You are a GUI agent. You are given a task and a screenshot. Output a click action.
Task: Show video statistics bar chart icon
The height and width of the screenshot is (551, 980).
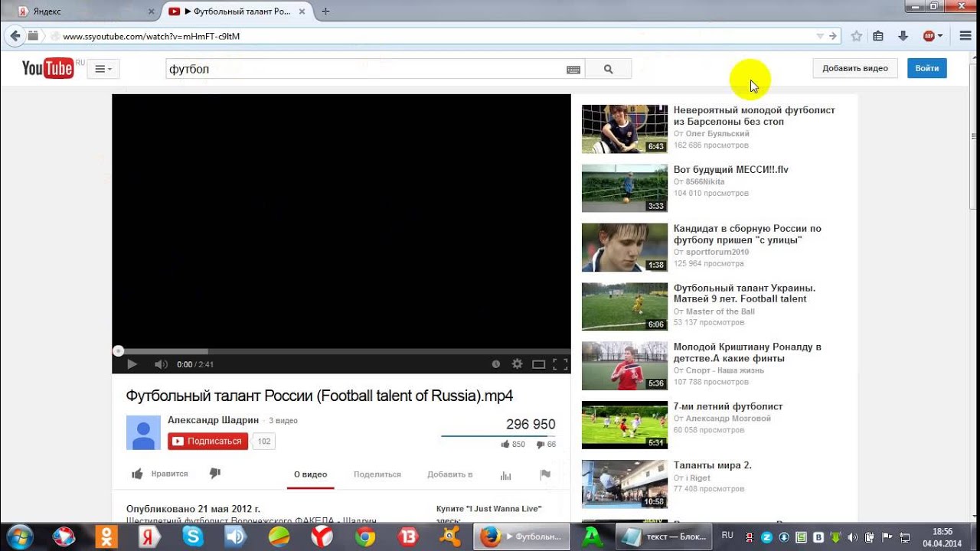tap(505, 474)
